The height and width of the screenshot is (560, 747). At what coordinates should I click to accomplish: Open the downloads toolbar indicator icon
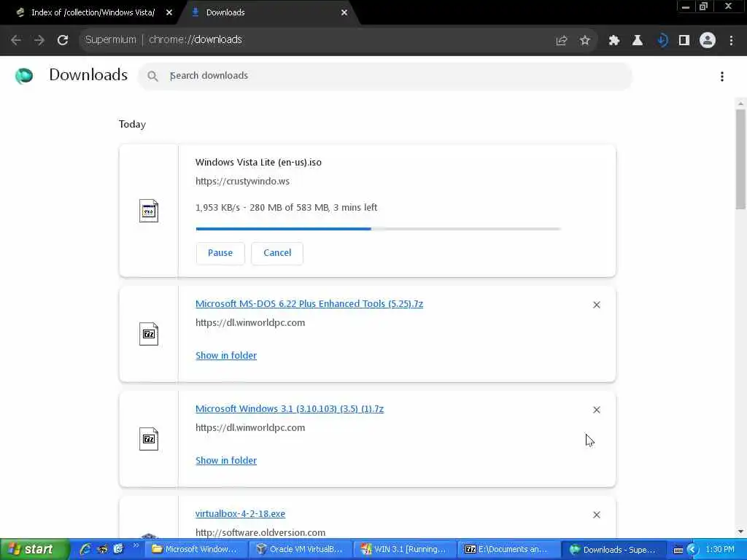coord(662,41)
